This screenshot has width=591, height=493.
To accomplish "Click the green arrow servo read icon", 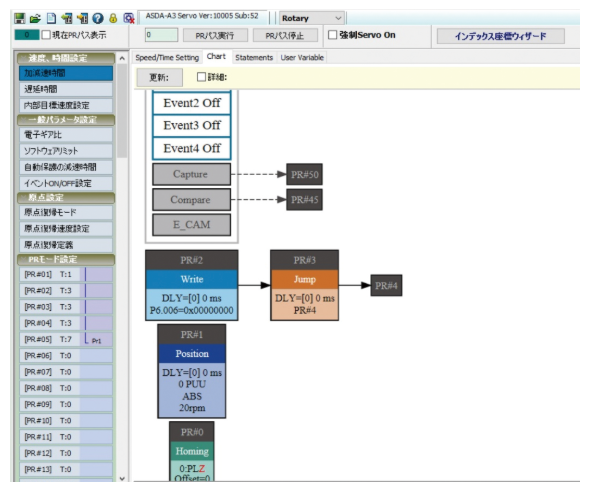I will pos(67,18).
